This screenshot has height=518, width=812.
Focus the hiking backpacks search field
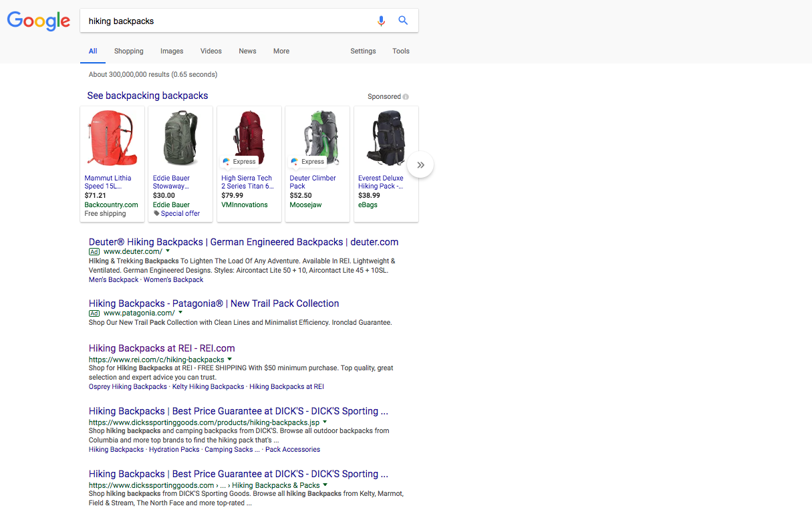227,21
